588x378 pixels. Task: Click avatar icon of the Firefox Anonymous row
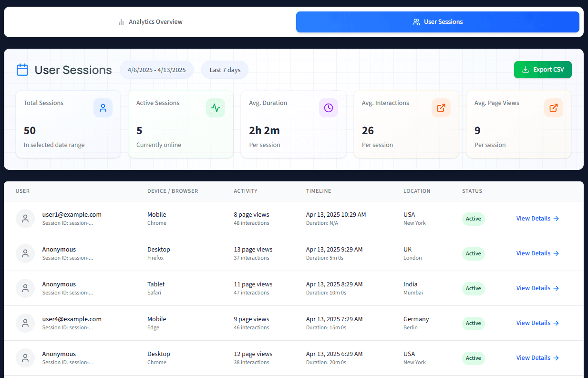point(25,253)
